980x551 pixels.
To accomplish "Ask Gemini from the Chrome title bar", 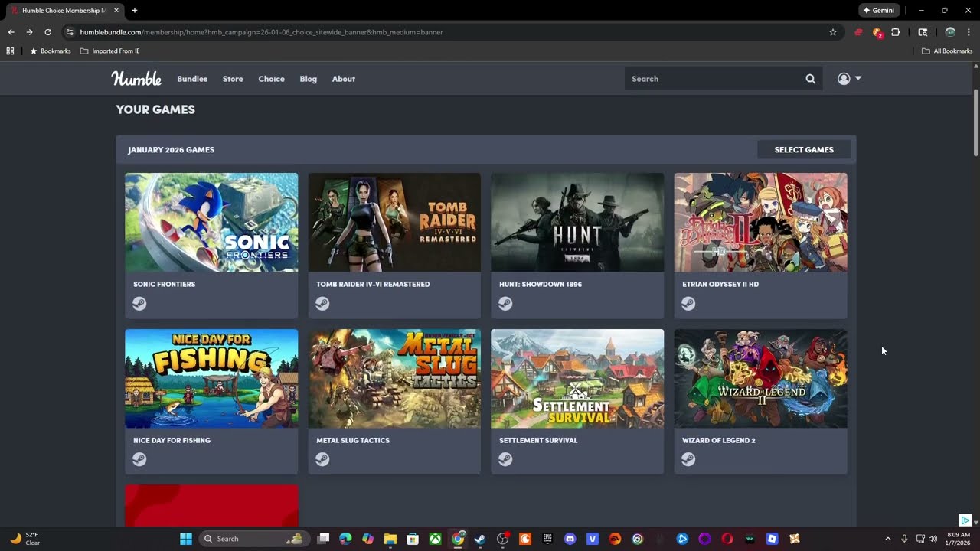I will click(879, 11).
